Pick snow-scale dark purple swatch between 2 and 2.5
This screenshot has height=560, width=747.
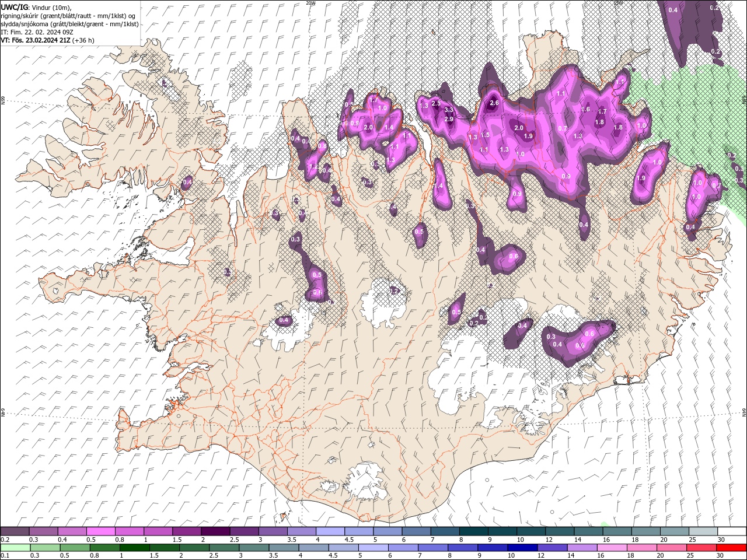215,531
